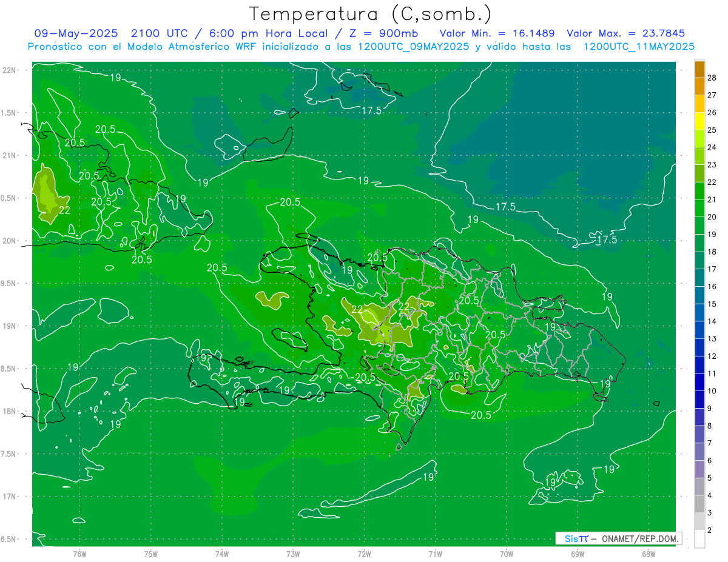
Task: Click the '28' label on the color scale
Action: pos(712,77)
